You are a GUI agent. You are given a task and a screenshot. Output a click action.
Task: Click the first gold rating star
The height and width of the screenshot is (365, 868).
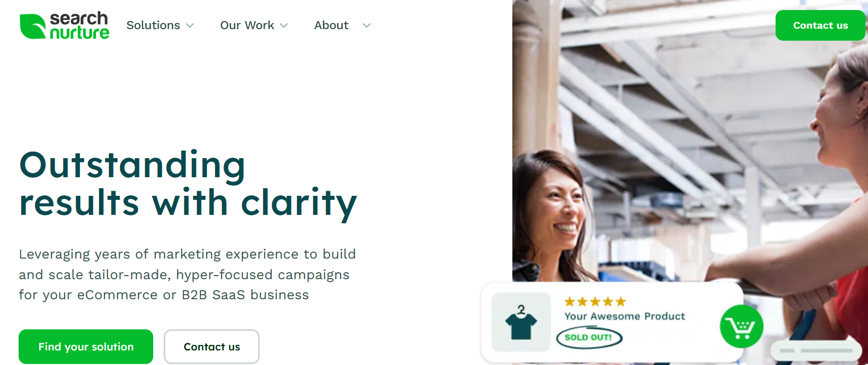570,302
